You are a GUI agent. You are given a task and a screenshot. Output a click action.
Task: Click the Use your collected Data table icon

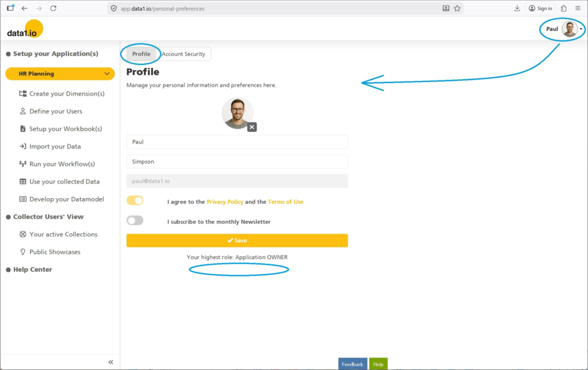[23, 182]
